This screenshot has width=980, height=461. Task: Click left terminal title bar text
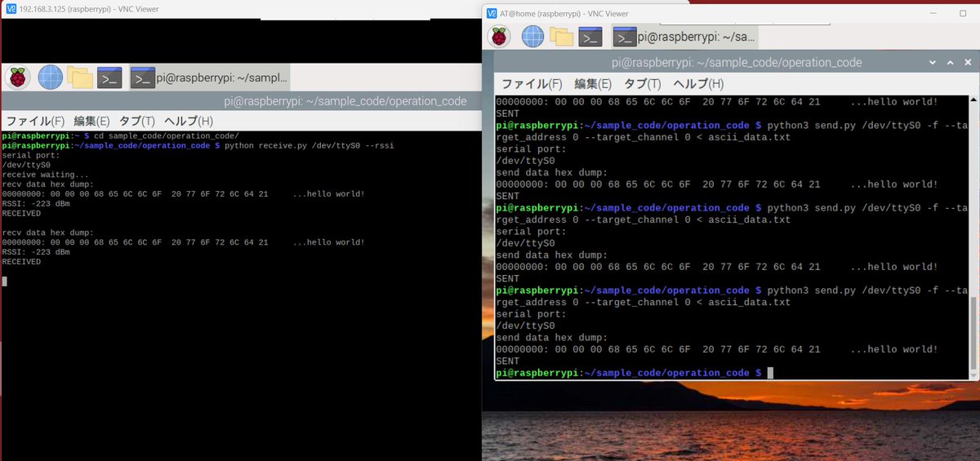pos(345,101)
